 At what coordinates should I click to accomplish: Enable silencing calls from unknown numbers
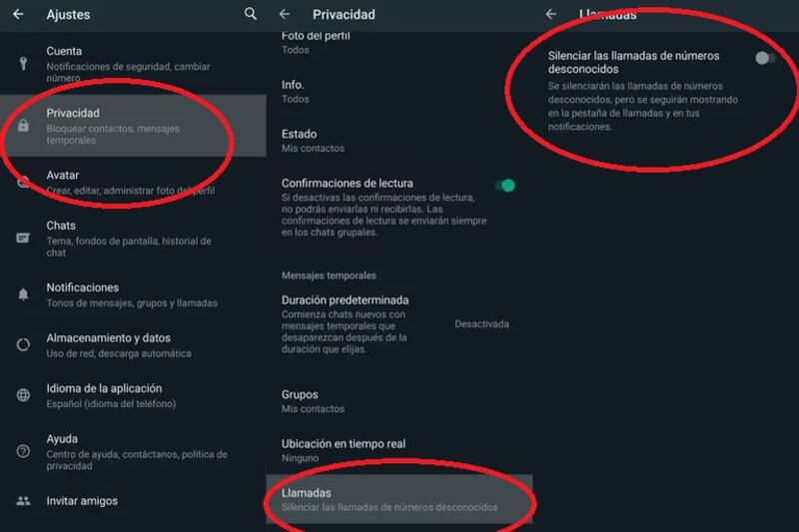pos(765,58)
